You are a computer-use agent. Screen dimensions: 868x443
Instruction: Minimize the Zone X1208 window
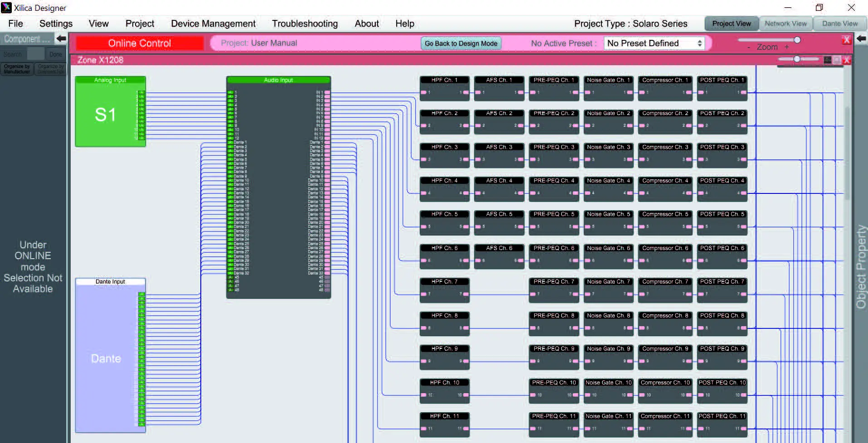tap(828, 60)
